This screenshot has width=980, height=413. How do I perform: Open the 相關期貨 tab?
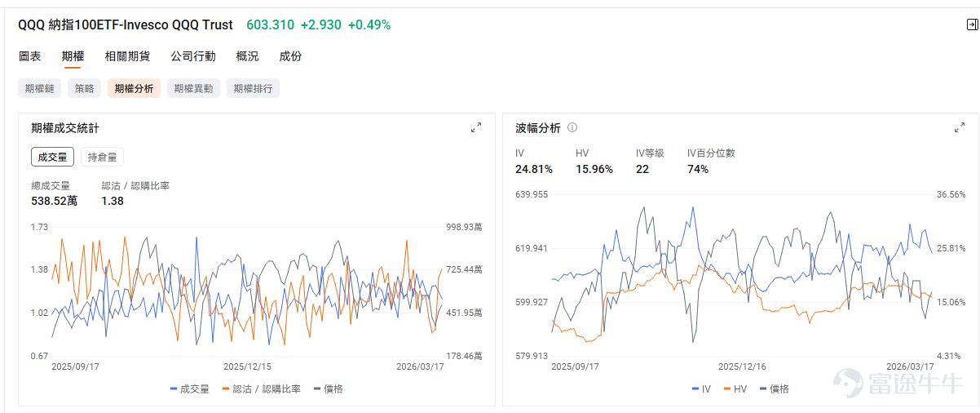click(x=127, y=56)
